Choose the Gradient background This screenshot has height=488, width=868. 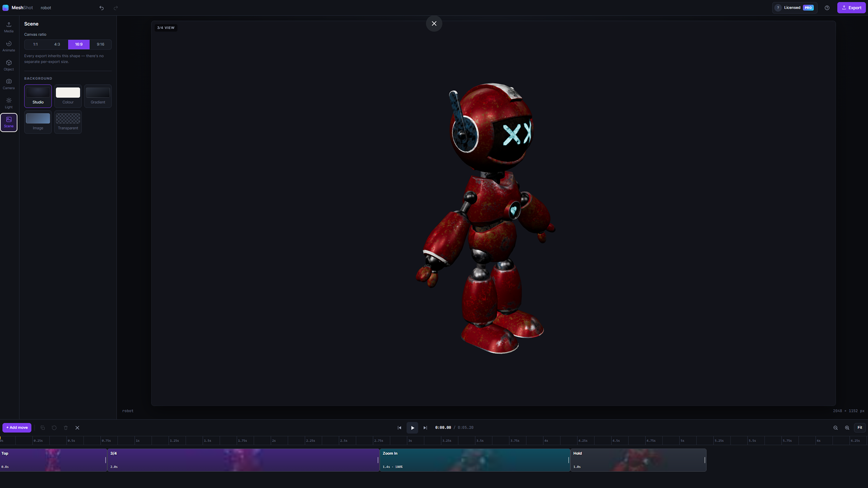(x=98, y=96)
